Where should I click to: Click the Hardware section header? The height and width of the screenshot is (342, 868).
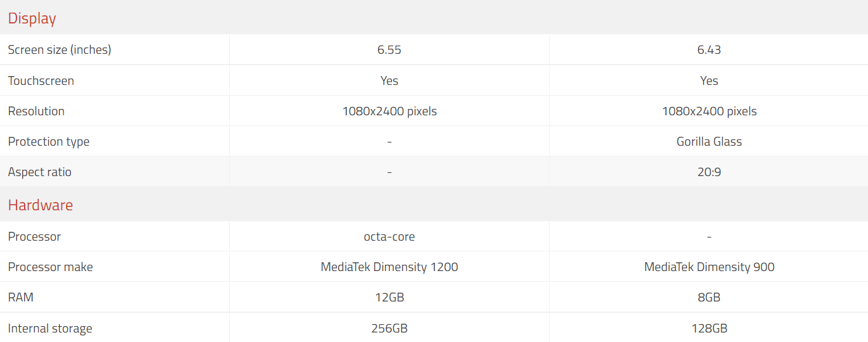click(41, 205)
